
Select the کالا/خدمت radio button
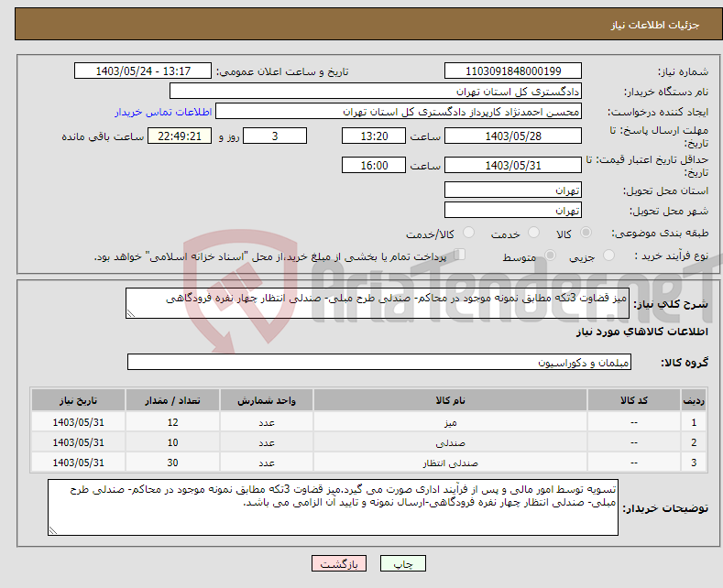pos(468,233)
